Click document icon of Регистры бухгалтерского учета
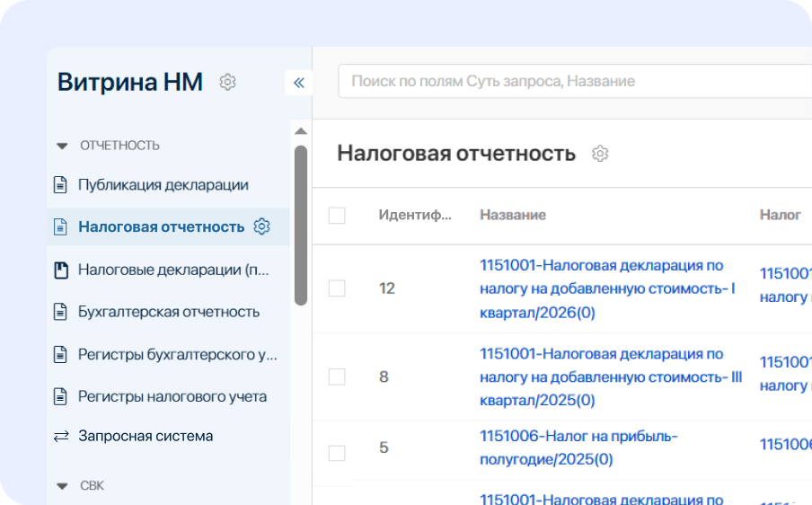Image resolution: width=812 pixels, height=505 pixels. [x=60, y=354]
